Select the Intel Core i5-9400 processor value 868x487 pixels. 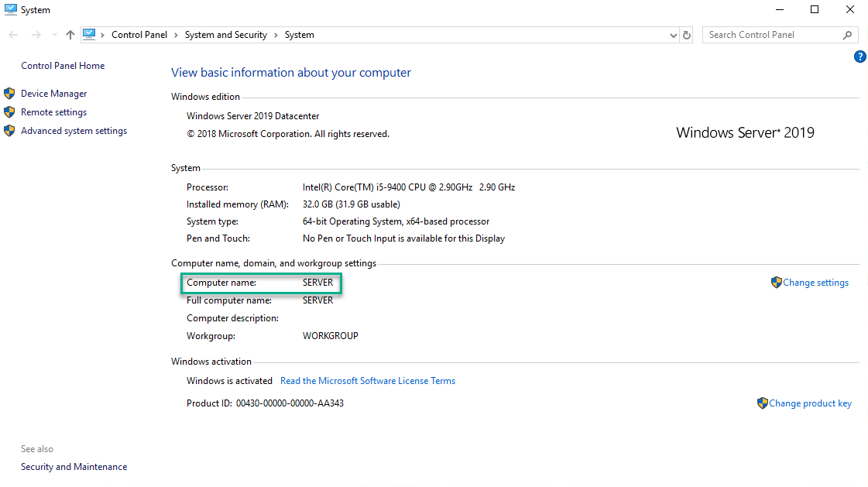[409, 187]
